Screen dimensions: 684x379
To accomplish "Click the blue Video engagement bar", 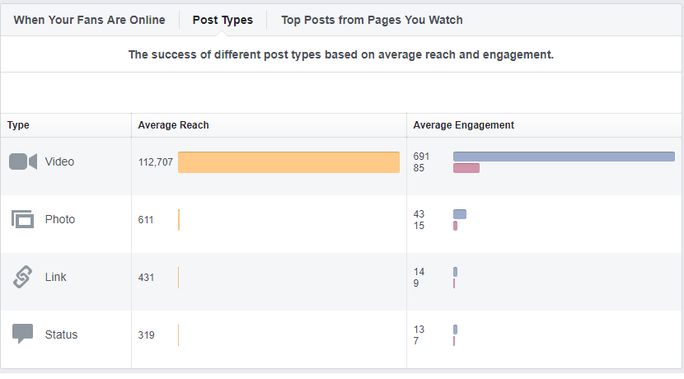I will click(x=564, y=156).
